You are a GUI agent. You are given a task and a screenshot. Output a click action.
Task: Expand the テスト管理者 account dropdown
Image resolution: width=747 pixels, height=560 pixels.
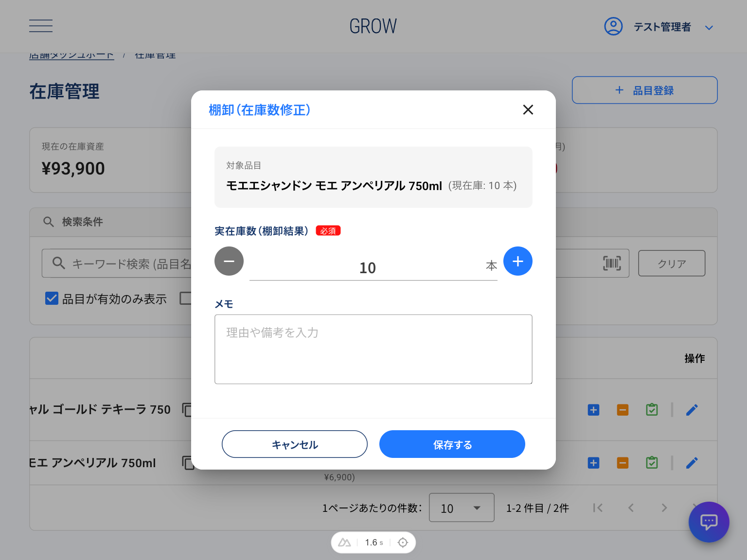click(x=709, y=27)
